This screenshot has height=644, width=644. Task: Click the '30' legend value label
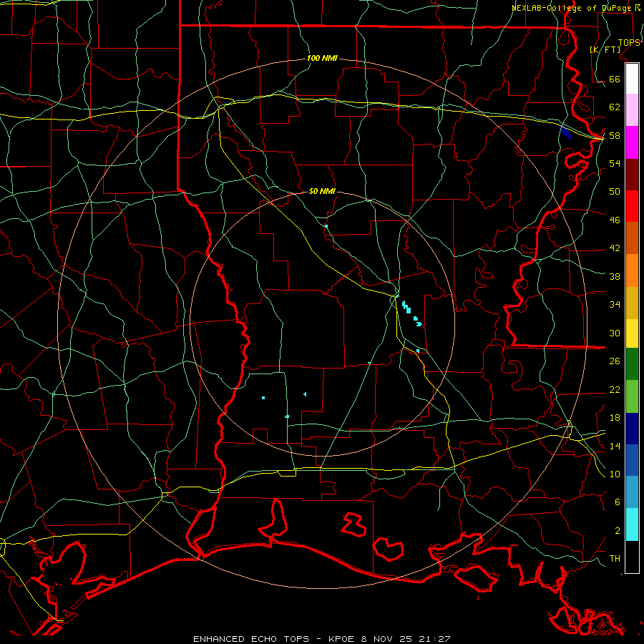[615, 333]
